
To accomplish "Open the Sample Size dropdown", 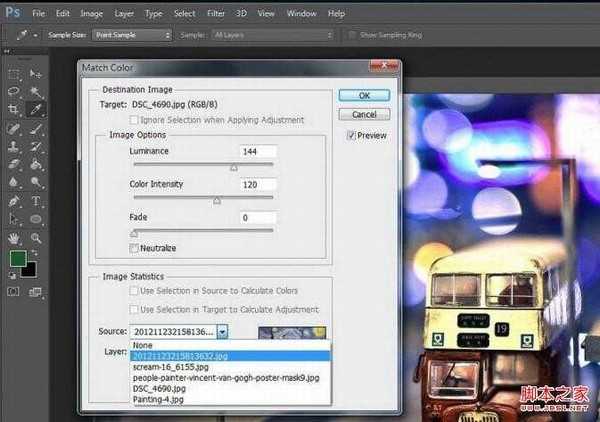I will coord(130,35).
